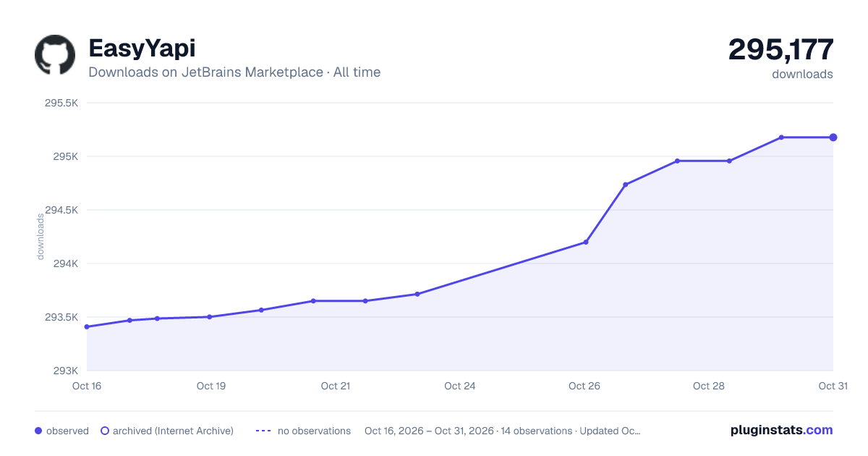Click the Oct 24 x-axis label
This screenshot has height=456, width=868.
[x=460, y=386]
